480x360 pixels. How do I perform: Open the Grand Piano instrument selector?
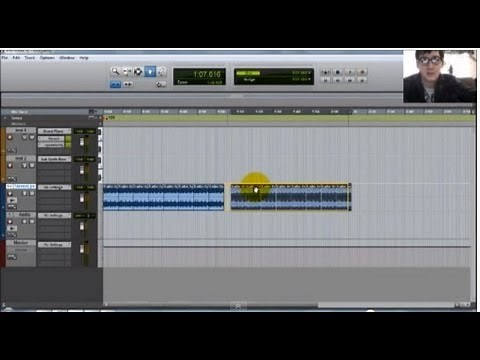click(54, 131)
